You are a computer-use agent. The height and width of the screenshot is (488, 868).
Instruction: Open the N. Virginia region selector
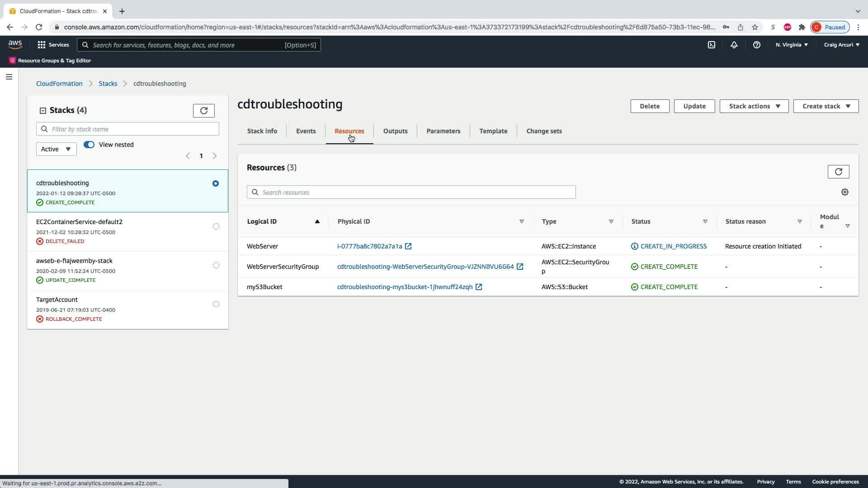(x=791, y=45)
